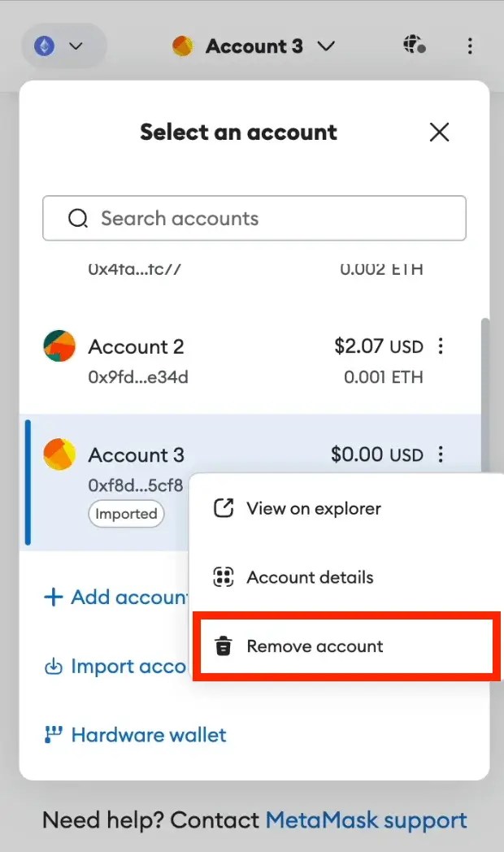The height and width of the screenshot is (852, 504).
Task: Choose Account details in the context menu
Action: click(309, 577)
